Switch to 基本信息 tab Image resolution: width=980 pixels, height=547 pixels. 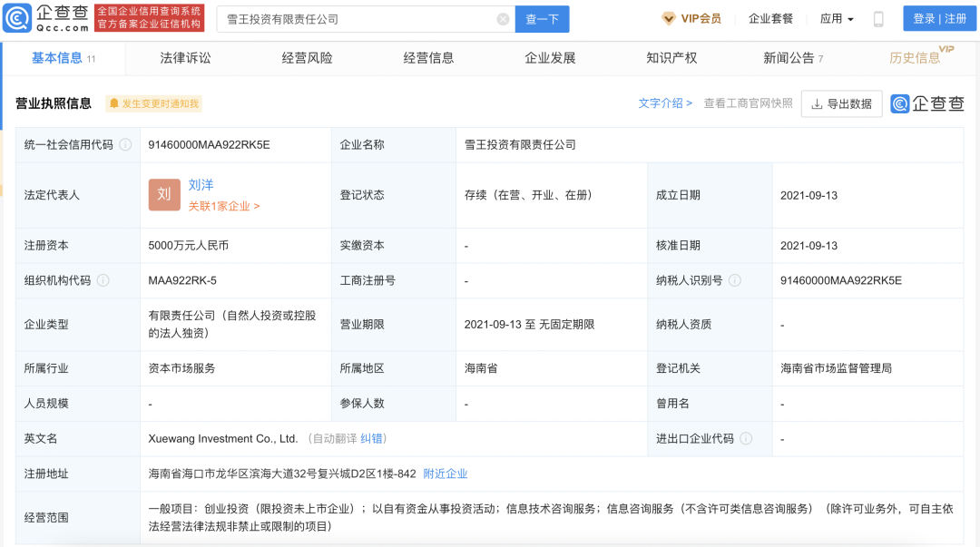64,58
